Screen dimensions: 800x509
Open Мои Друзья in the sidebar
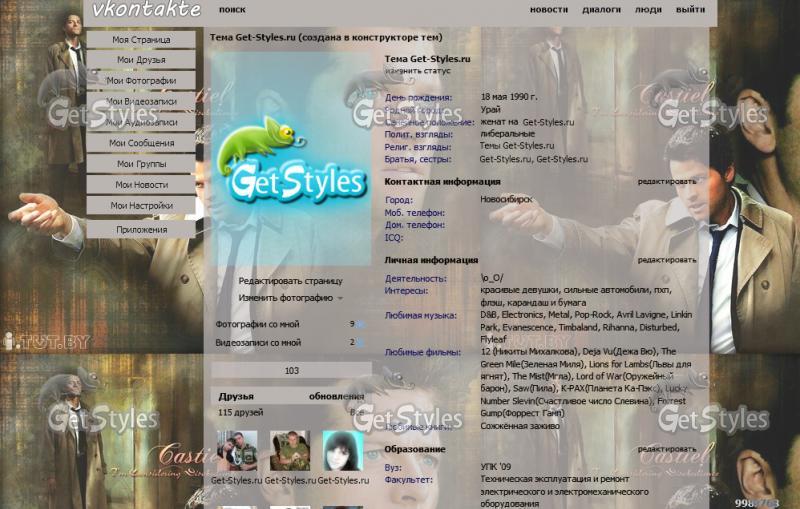[140, 60]
